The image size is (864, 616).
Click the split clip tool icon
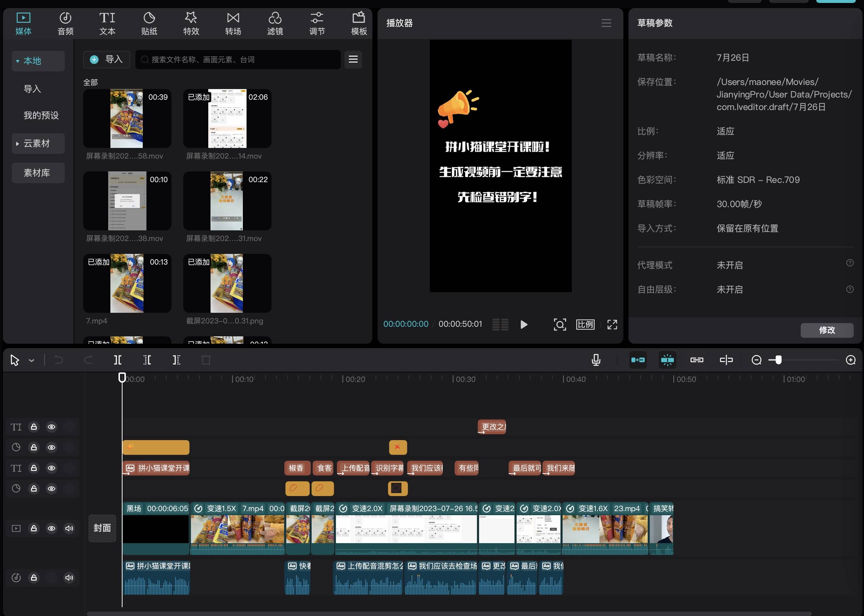pyautogui.click(x=118, y=360)
